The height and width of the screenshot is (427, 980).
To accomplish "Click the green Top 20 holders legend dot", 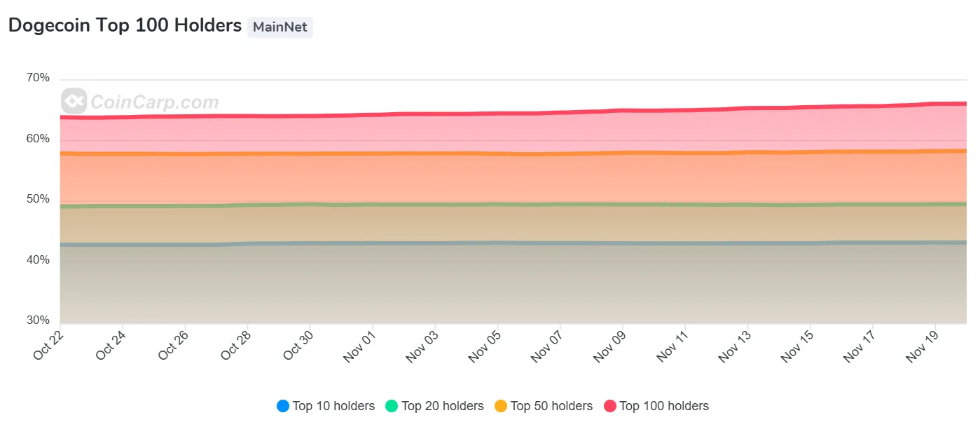I will (x=392, y=406).
